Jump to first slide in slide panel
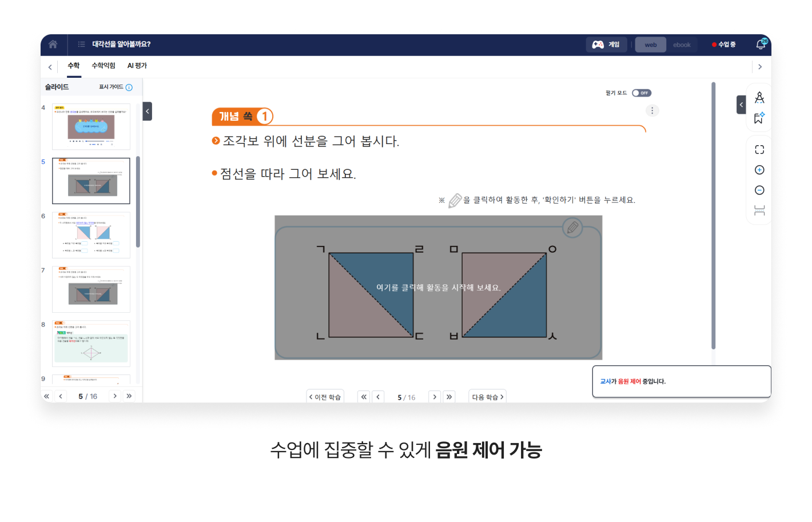 click(x=47, y=396)
